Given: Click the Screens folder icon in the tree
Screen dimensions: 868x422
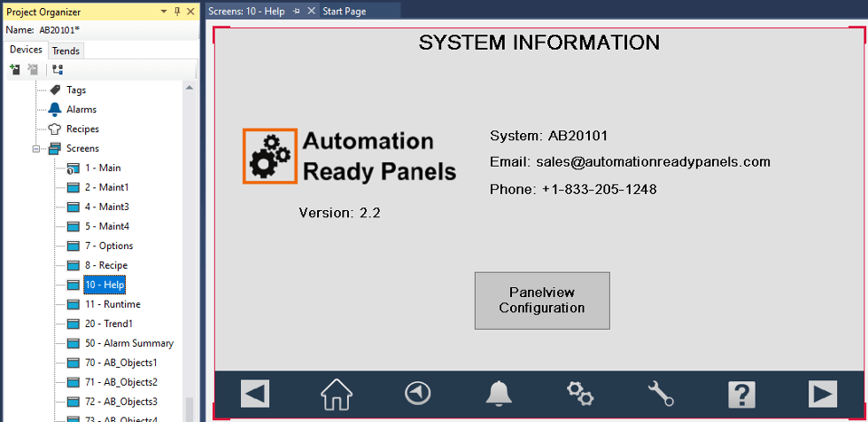Looking at the screenshot, I should tap(55, 148).
